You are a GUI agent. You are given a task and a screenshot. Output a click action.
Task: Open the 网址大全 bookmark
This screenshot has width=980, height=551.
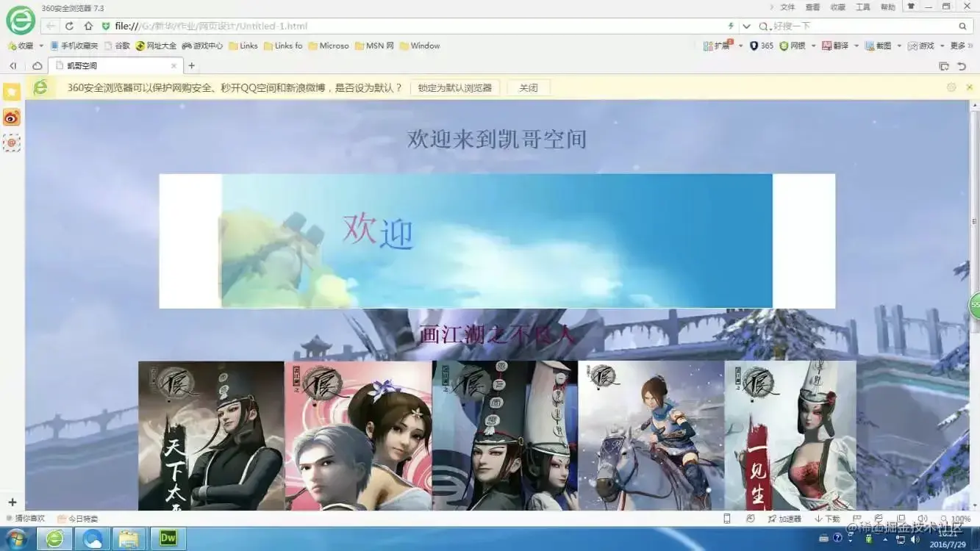point(157,46)
